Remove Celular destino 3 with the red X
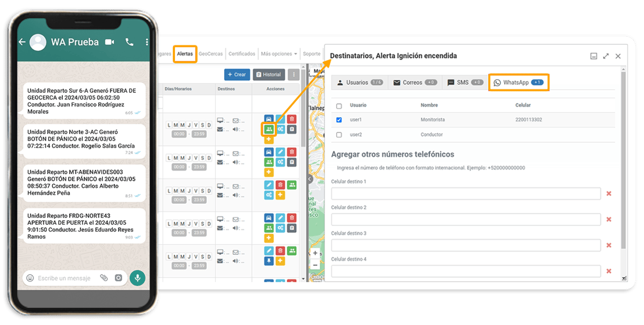The width and height of the screenshot is (644, 325). [609, 245]
